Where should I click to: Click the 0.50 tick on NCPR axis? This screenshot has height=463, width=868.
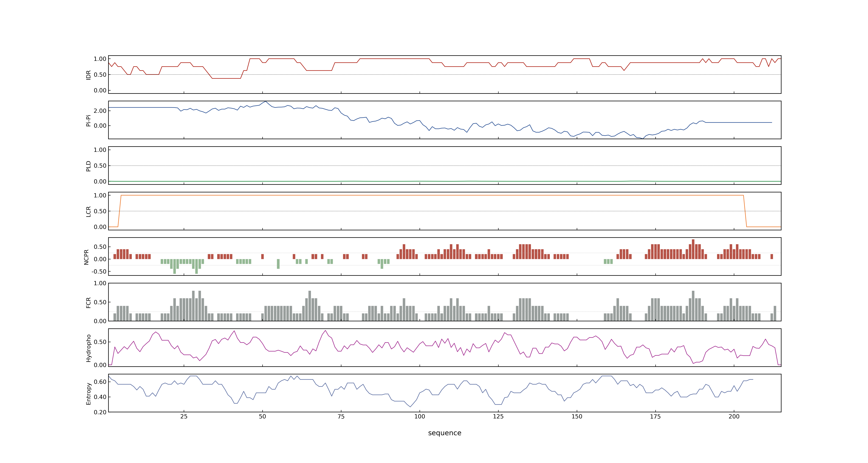pyautogui.click(x=100, y=247)
